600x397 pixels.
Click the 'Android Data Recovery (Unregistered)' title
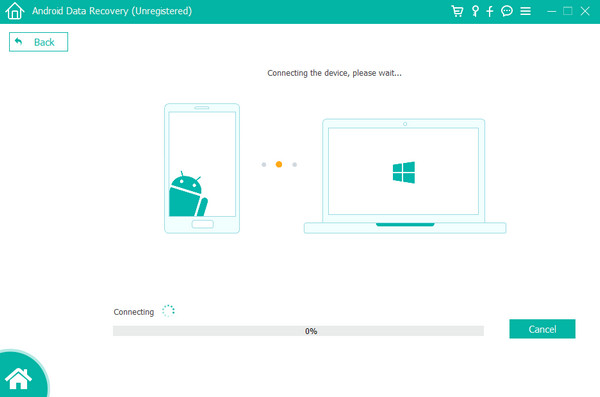tap(112, 11)
